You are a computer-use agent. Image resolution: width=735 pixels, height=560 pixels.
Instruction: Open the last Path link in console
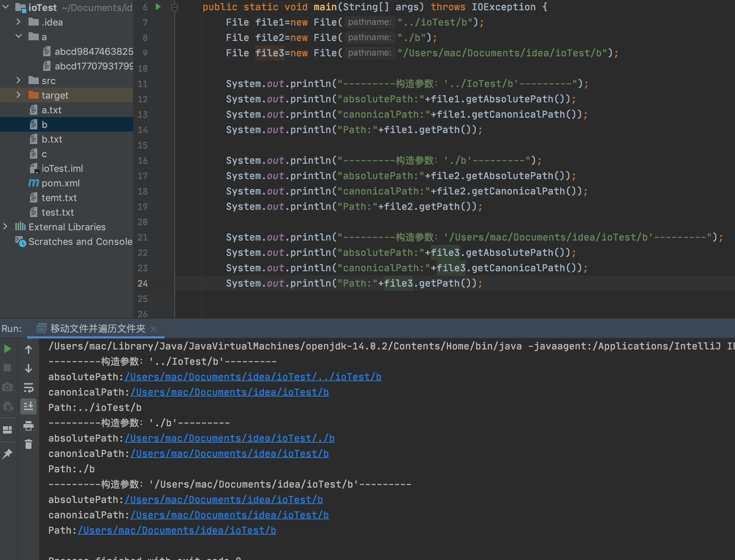[x=177, y=530]
